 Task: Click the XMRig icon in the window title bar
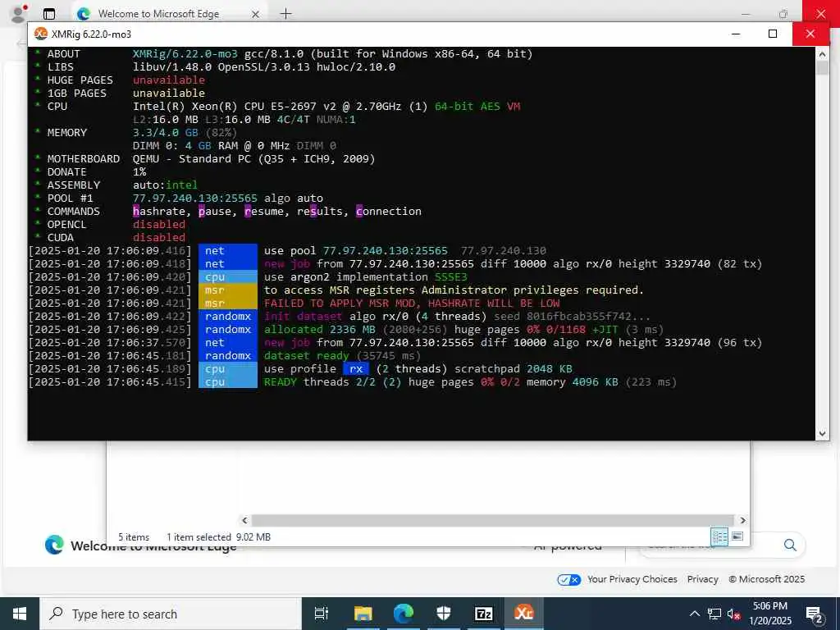tap(41, 34)
